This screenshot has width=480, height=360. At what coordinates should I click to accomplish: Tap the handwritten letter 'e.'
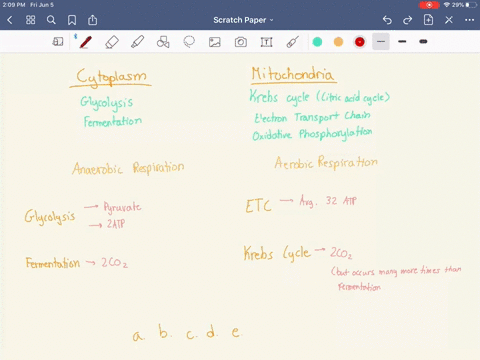(x=236, y=332)
